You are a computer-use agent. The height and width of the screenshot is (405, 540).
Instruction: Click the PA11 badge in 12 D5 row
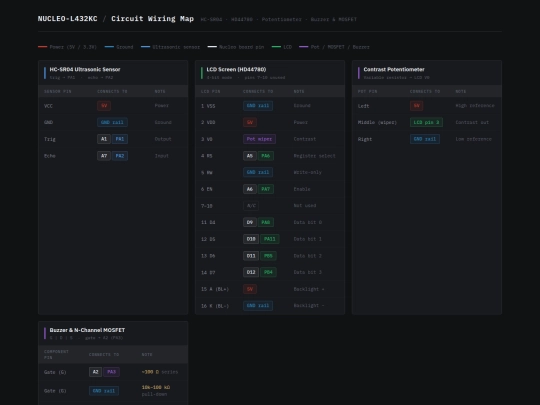coord(270,239)
